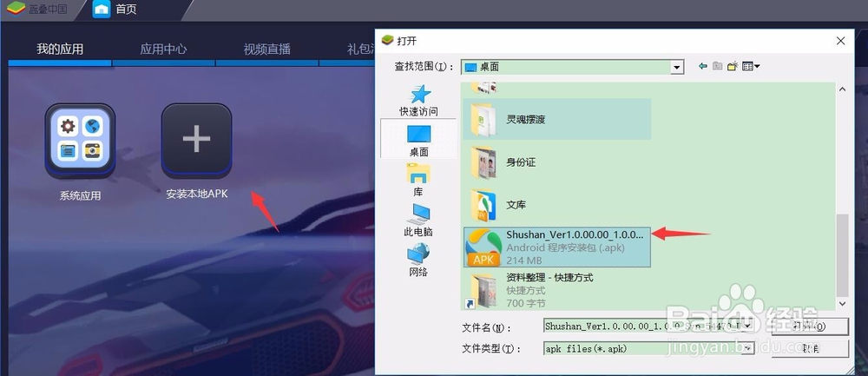The height and width of the screenshot is (376, 868).
Task: Click the file list scrollbar thumb
Action: click(x=842, y=256)
